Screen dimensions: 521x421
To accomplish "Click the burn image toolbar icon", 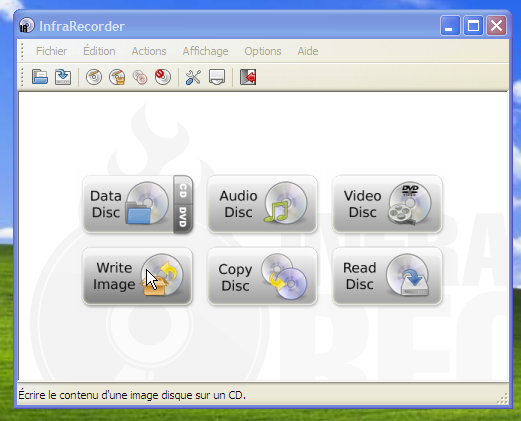I will click(x=117, y=77).
